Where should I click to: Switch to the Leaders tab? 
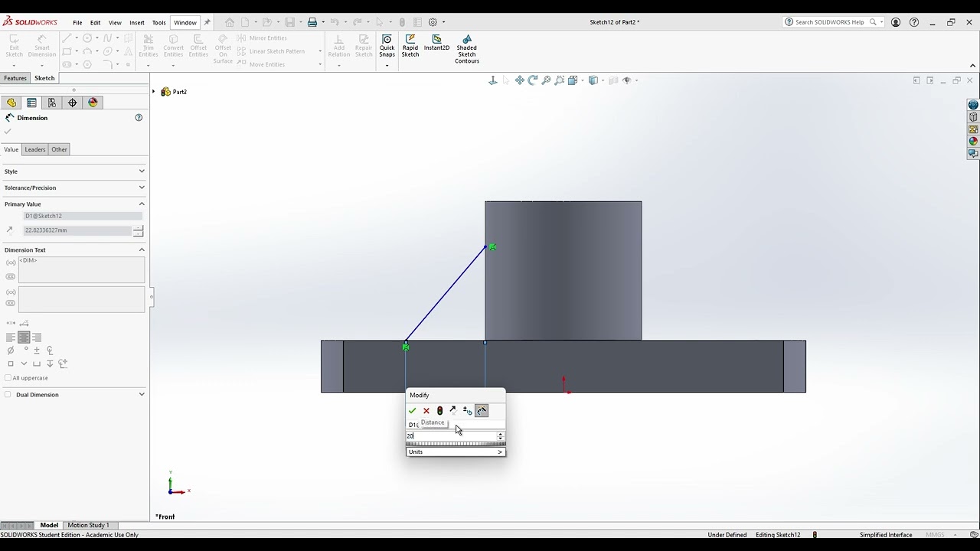pos(35,149)
